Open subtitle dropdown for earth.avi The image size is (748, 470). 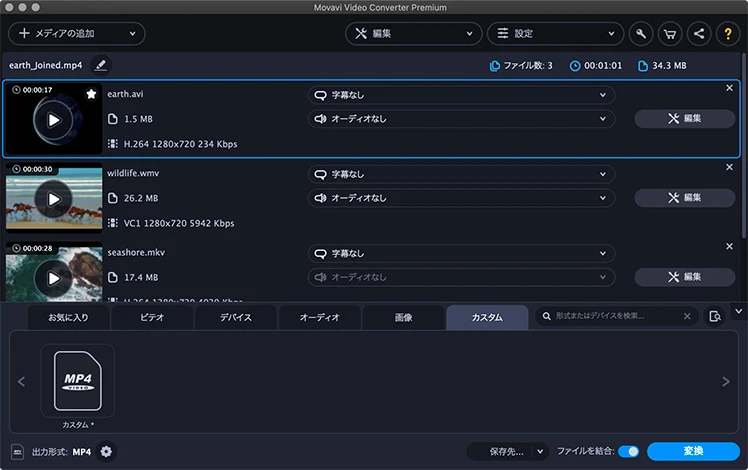461,95
